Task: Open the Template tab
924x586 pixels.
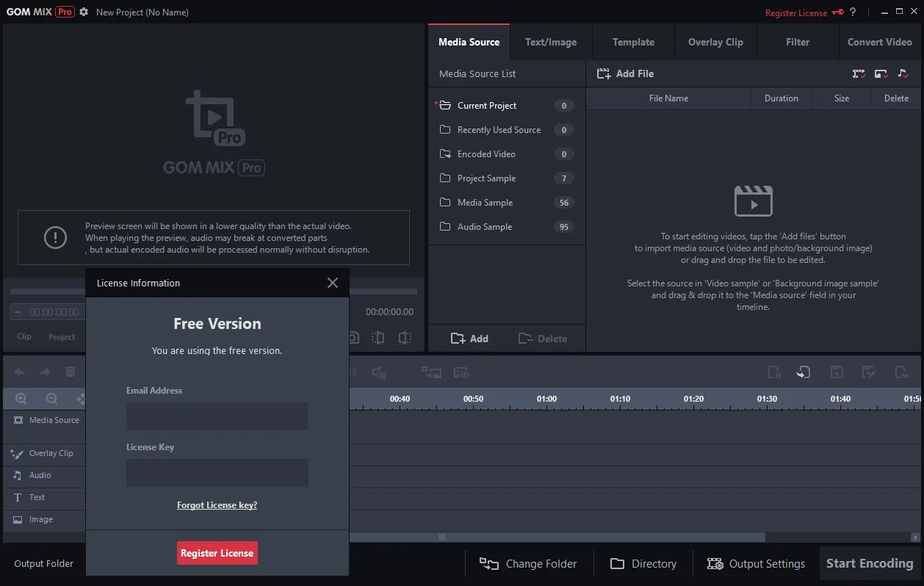Action: (x=633, y=42)
